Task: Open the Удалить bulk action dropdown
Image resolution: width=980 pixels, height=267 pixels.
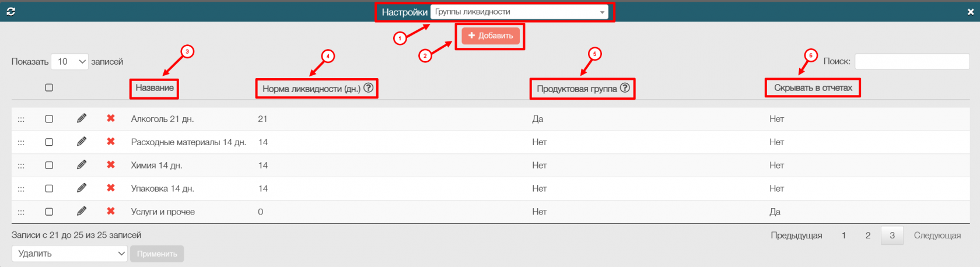Action: coord(69,254)
